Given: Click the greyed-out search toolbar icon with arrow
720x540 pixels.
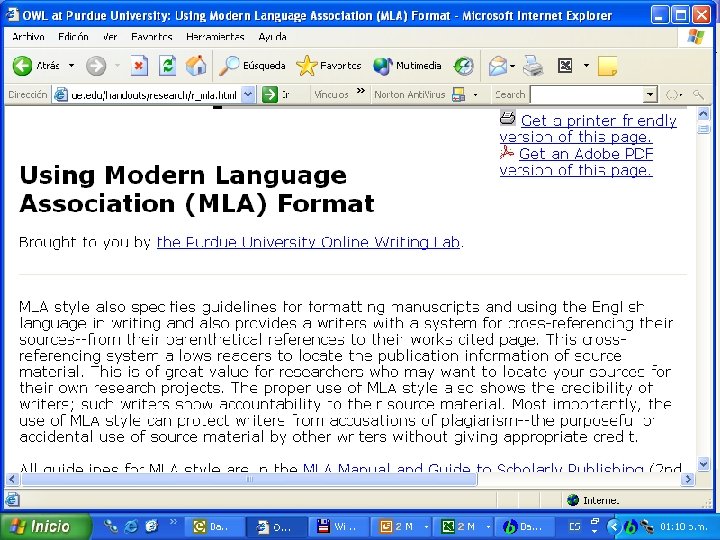Looking at the screenshot, I should pos(674,95).
